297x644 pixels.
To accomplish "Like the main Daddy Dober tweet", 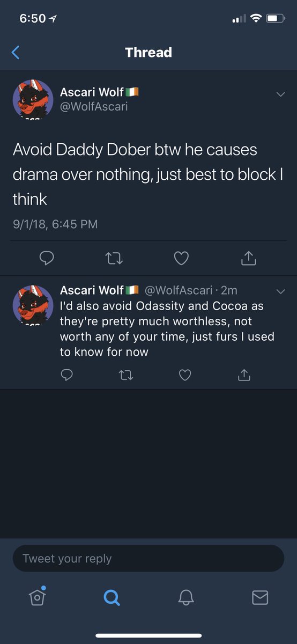I will tap(181, 259).
